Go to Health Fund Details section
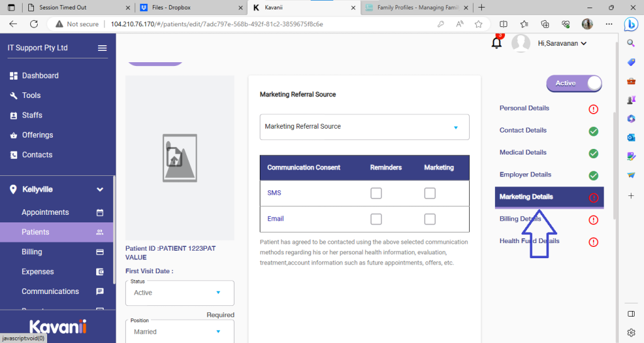 click(529, 241)
